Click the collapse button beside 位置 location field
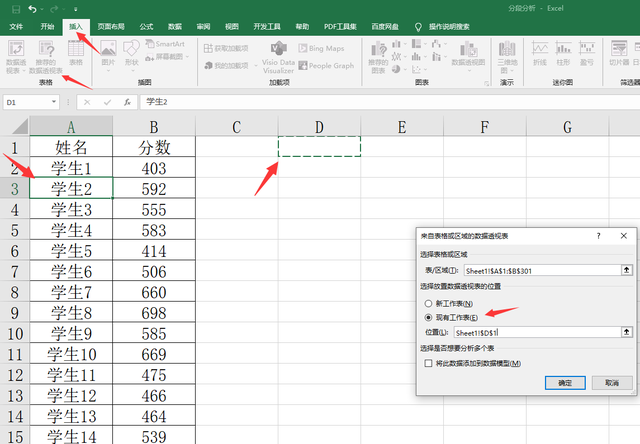This screenshot has width=640, height=444. [x=627, y=332]
